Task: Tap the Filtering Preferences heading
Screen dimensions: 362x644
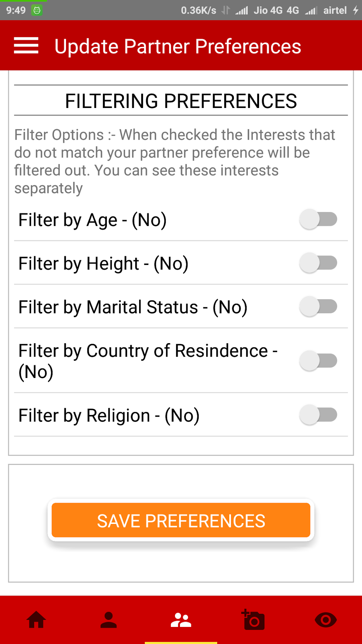Action: coord(181,101)
